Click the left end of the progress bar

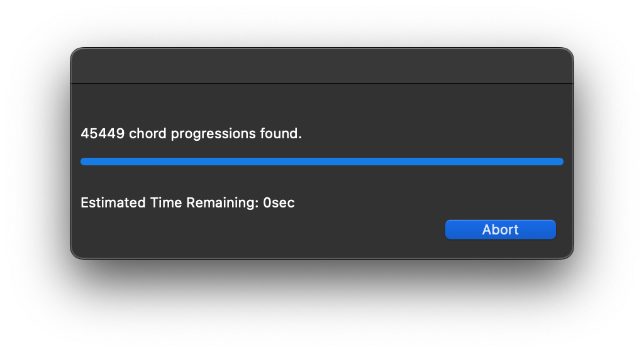84,162
